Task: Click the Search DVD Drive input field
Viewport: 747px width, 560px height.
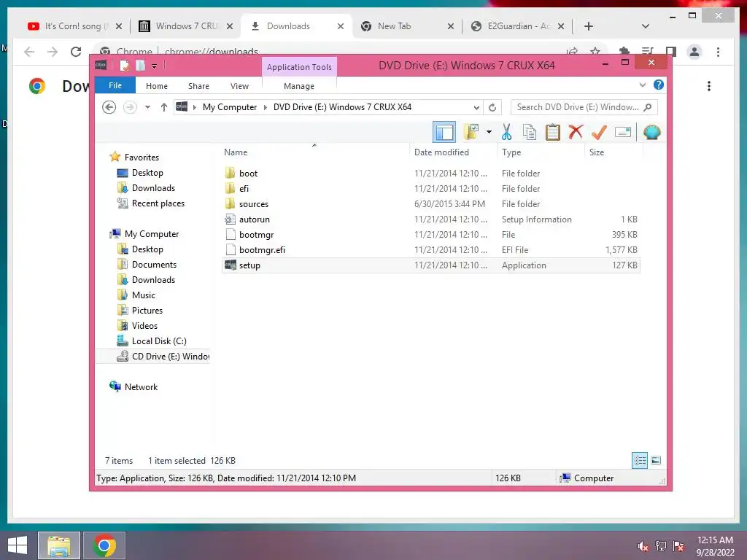Action: coord(584,107)
